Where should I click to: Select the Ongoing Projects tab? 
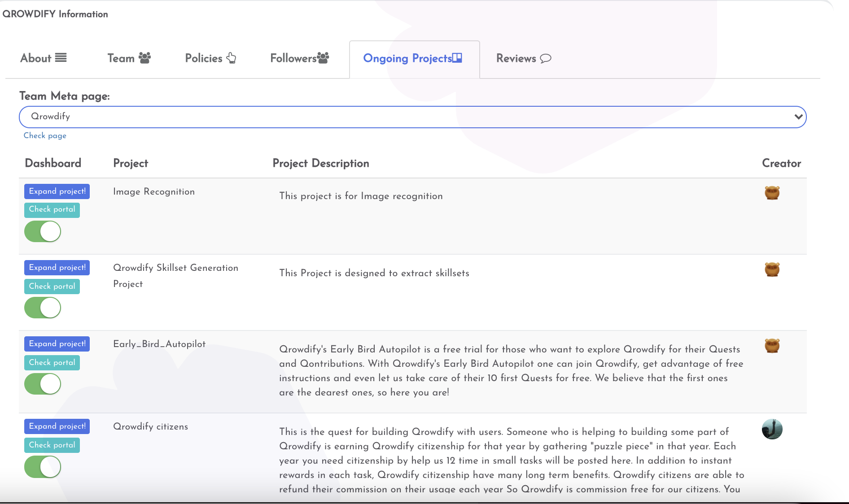click(x=415, y=59)
